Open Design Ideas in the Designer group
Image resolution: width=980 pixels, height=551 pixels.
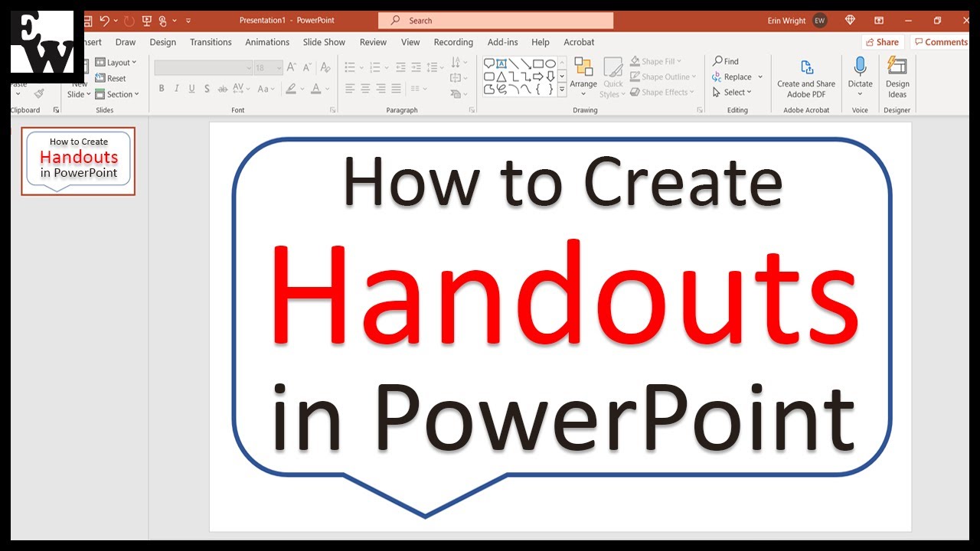(897, 77)
